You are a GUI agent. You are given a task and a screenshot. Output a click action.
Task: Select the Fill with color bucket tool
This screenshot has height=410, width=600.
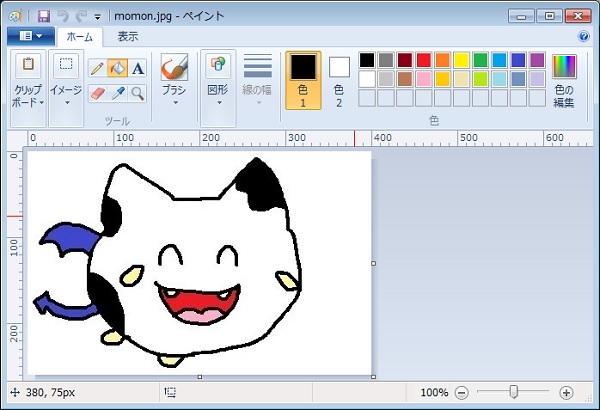[x=117, y=69]
